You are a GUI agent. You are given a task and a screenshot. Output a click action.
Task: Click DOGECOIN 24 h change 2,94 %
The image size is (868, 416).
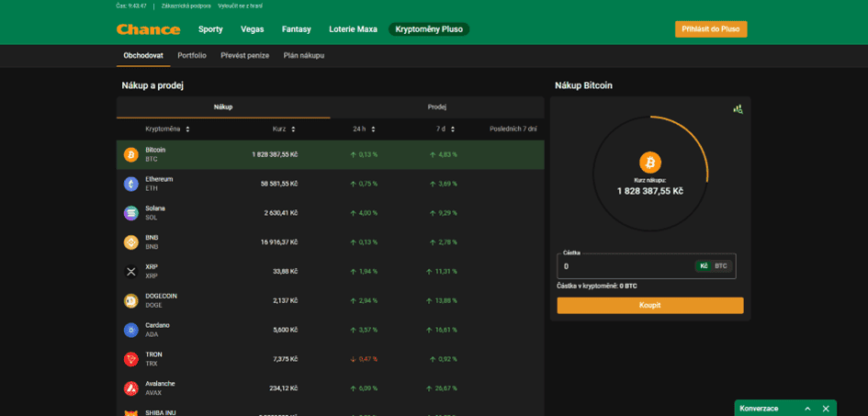(x=364, y=301)
